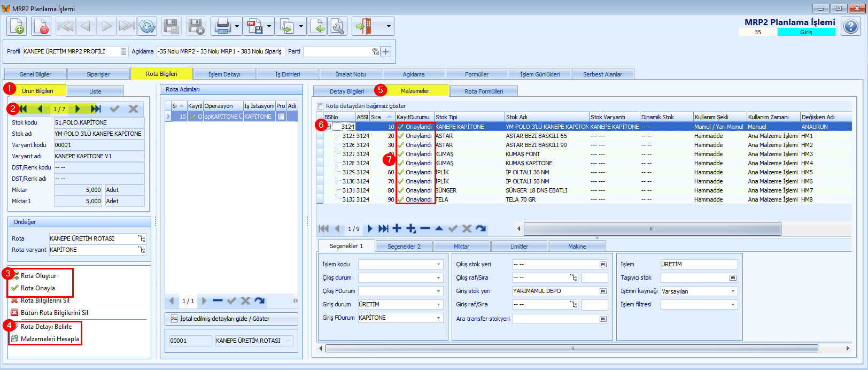Open the İş Emirleri tab
Viewport: 868px width, 370px height.
pos(288,74)
